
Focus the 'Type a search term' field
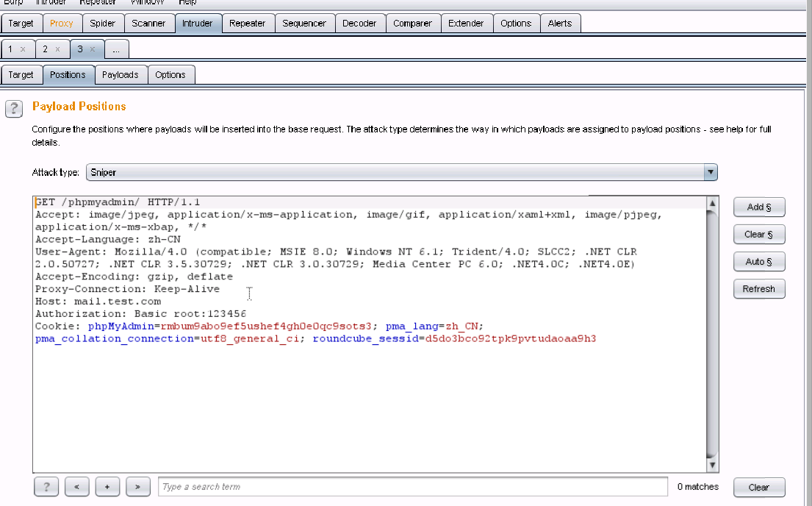413,487
